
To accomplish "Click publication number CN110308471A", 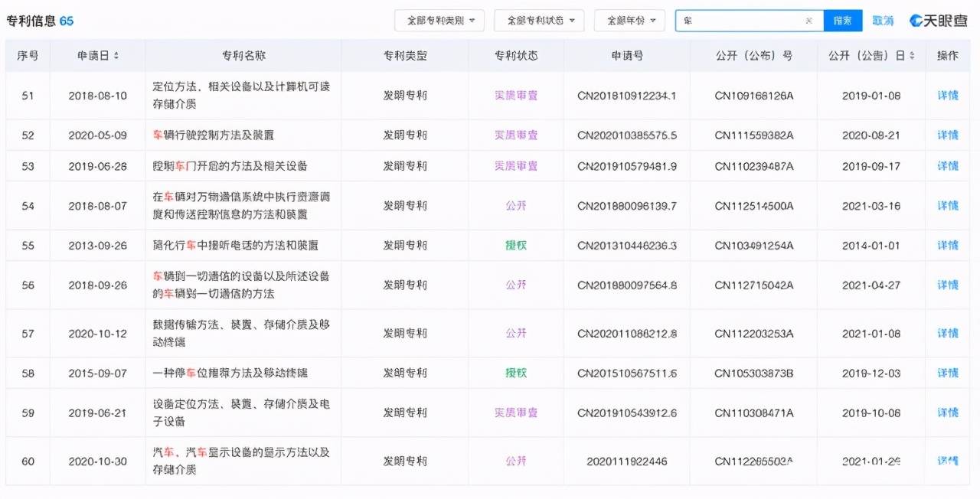I will (x=754, y=413).
